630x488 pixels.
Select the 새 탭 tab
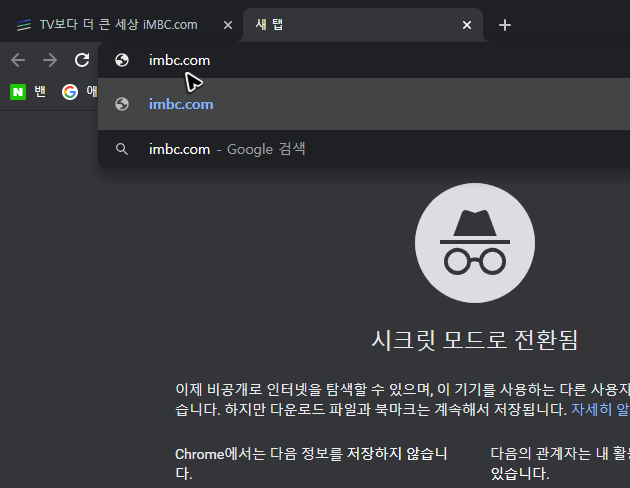[363, 25]
